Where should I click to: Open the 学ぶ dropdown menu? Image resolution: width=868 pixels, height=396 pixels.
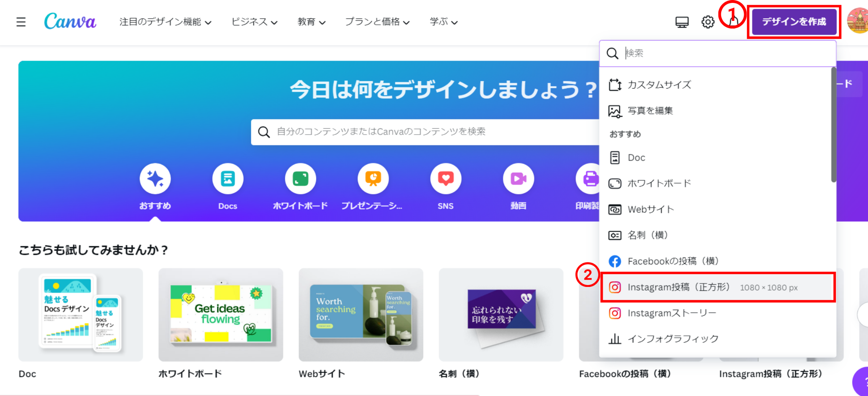443,22
